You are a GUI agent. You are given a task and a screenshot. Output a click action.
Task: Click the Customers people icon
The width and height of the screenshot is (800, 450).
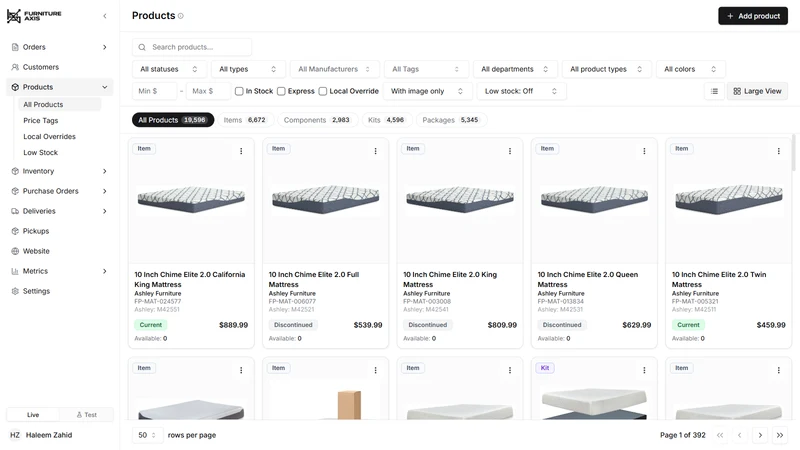click(15, 67)
